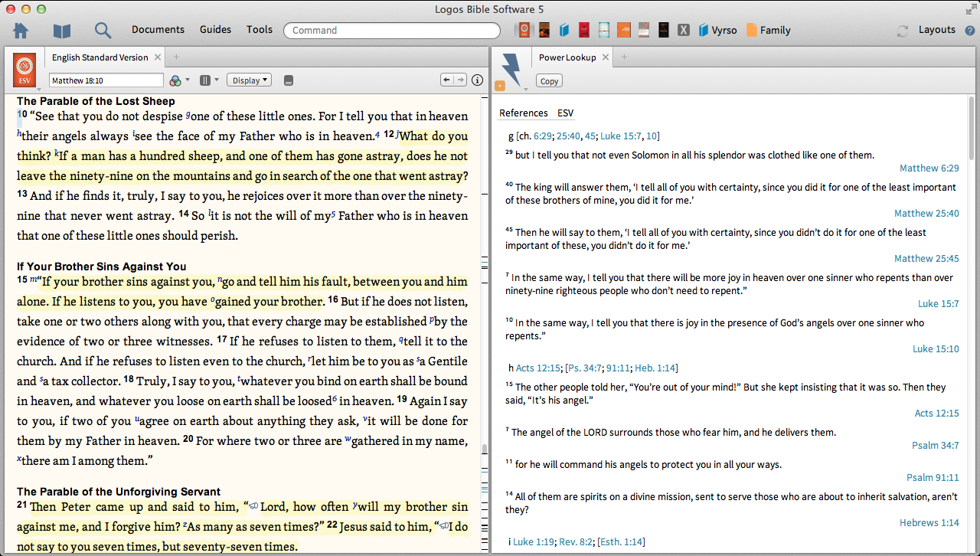Open the Tools menu
Image resolution: width=980 pixels, height=556 pixels.
[259, 30]
